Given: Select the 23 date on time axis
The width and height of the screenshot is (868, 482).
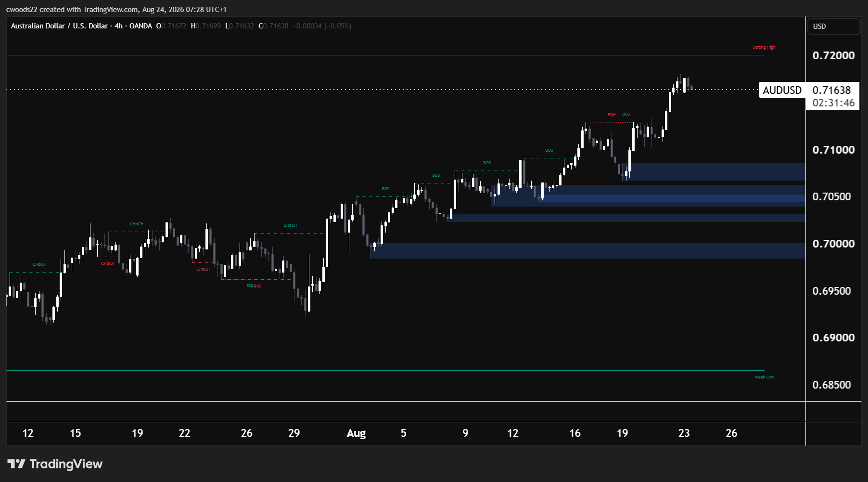Looking at the screenshot, I should point(684,433).
